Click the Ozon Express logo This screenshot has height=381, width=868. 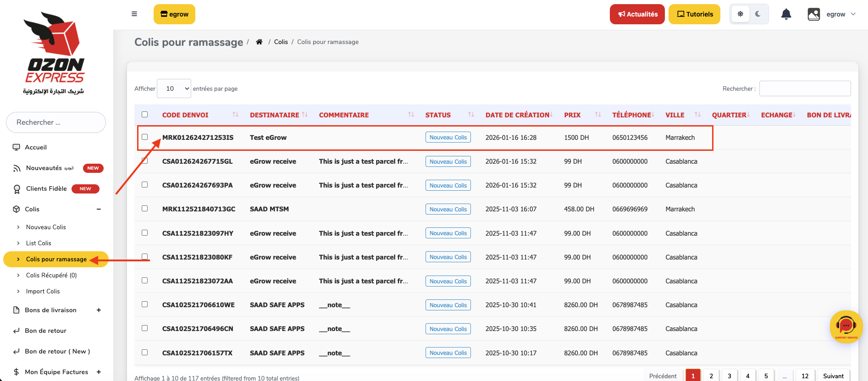pos(54,53)
